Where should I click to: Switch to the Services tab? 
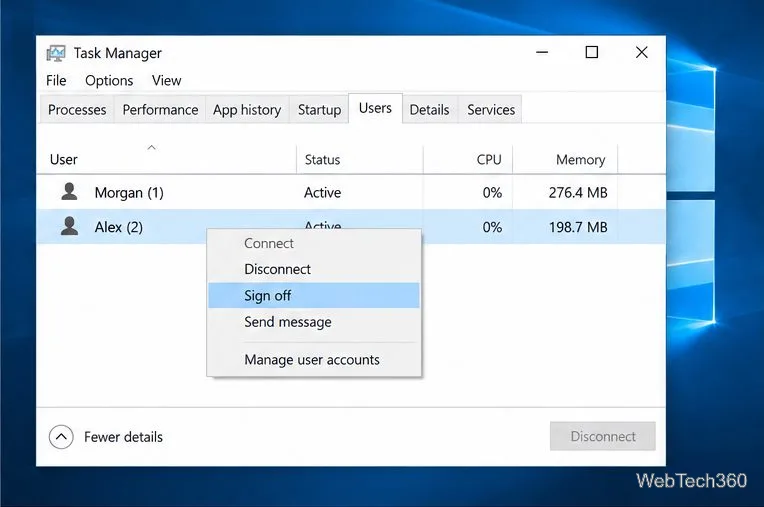click(x=491, y=110)
